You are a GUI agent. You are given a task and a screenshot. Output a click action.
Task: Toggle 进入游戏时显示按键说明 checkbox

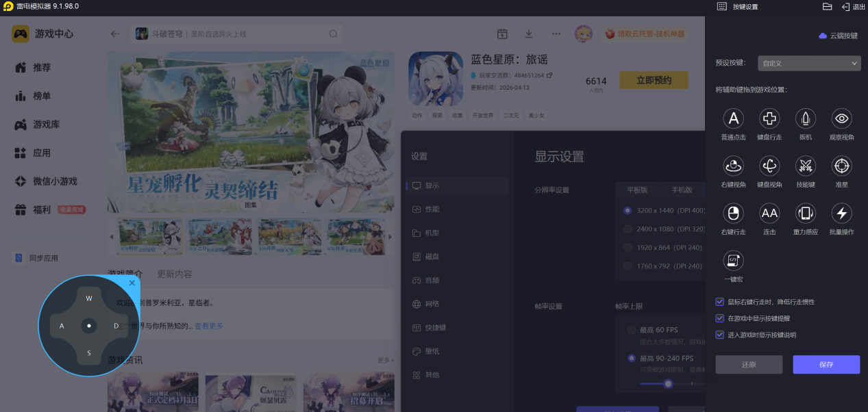[x=719, y=335]
